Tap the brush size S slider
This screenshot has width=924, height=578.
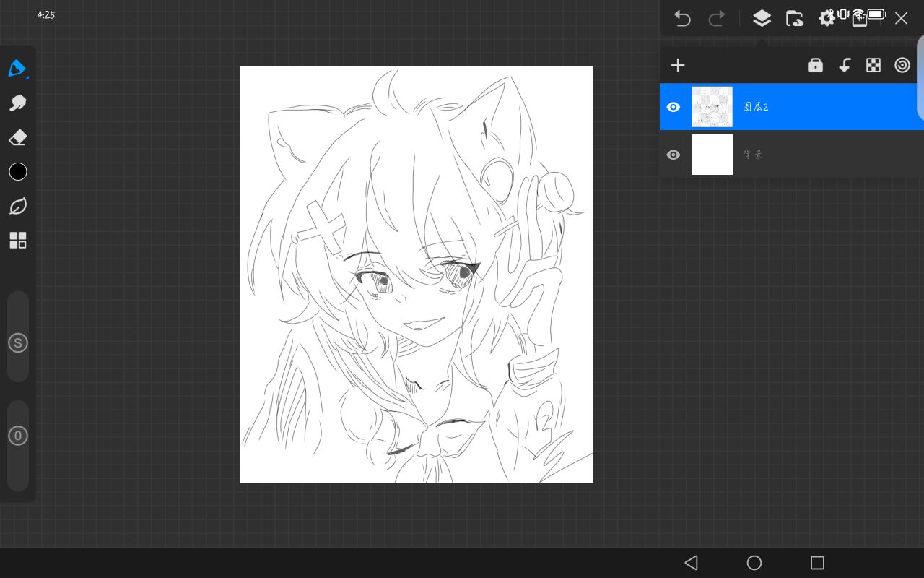coord(18,337)
